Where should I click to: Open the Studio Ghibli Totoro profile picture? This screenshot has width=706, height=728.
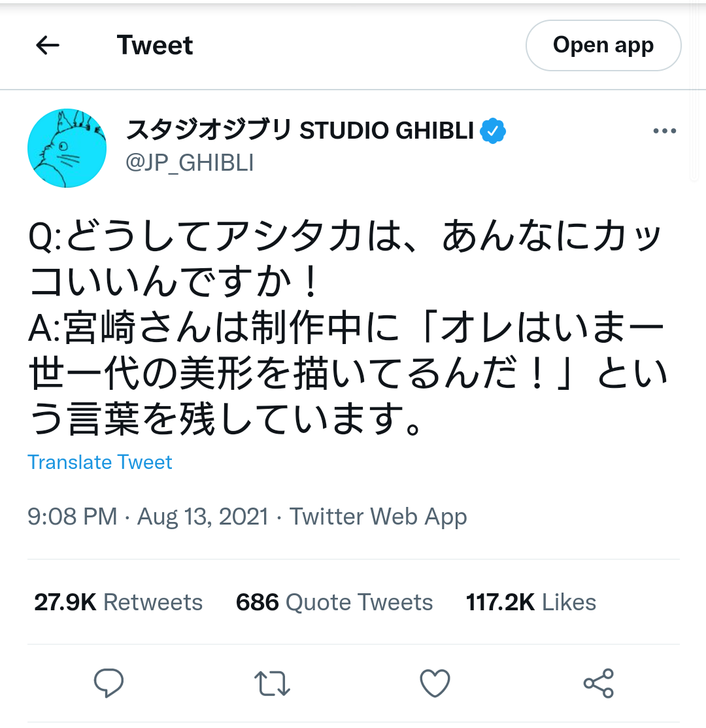pyautogui.click(x=67, y=148)
